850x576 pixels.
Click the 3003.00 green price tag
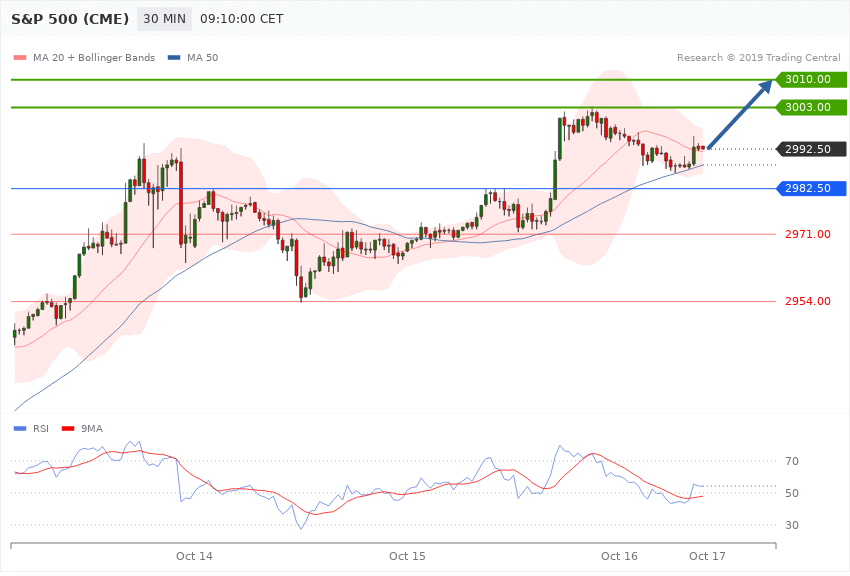[x=812, y=107]
